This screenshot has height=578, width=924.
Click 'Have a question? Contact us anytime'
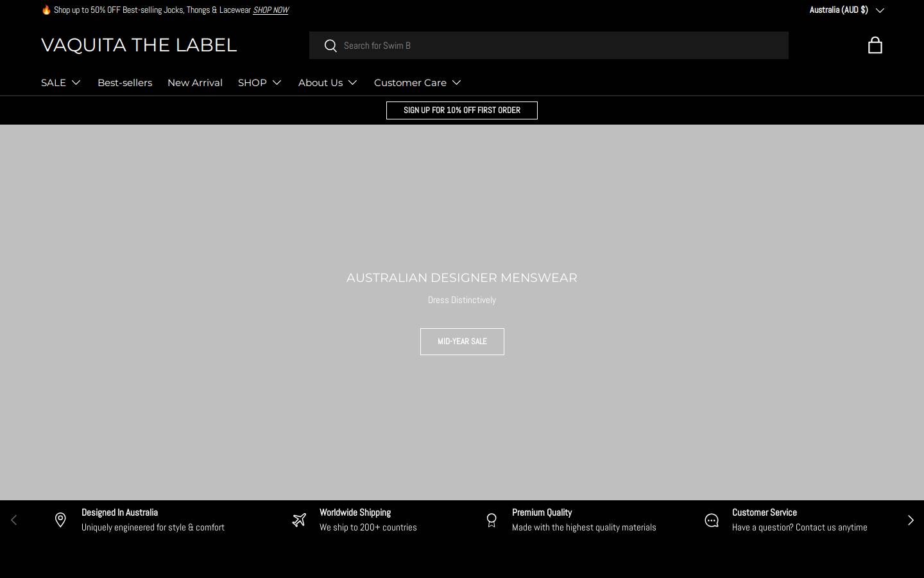pos(800,527)
